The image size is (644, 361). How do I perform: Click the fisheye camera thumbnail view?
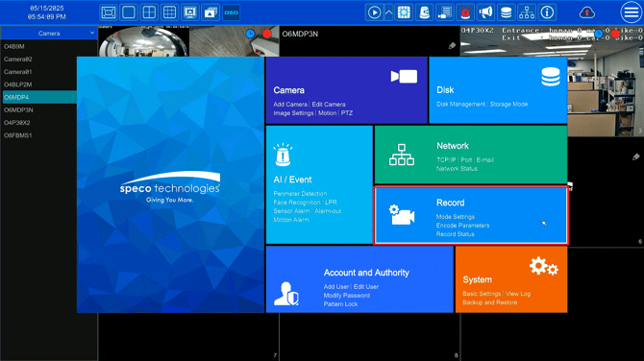[x=143, y=42]
